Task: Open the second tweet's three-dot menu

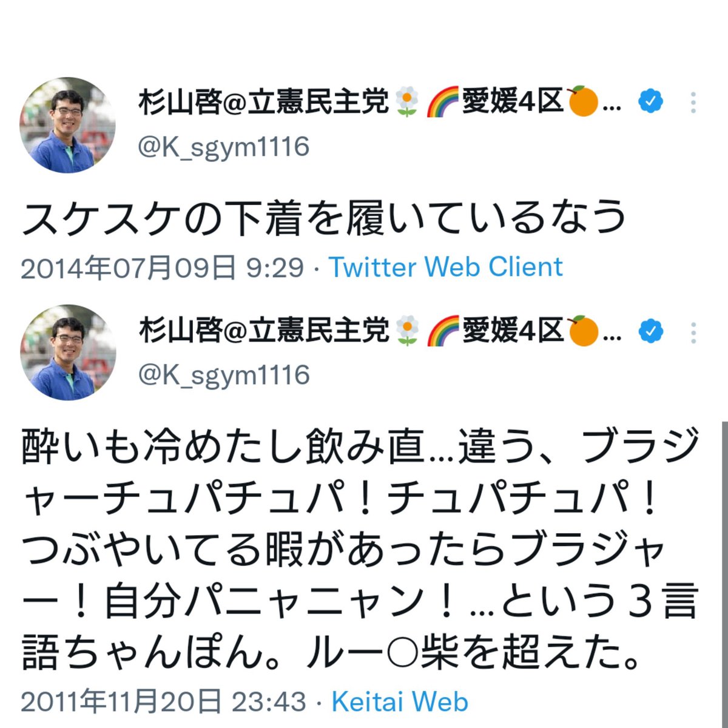Action: (x=693, y=332)
